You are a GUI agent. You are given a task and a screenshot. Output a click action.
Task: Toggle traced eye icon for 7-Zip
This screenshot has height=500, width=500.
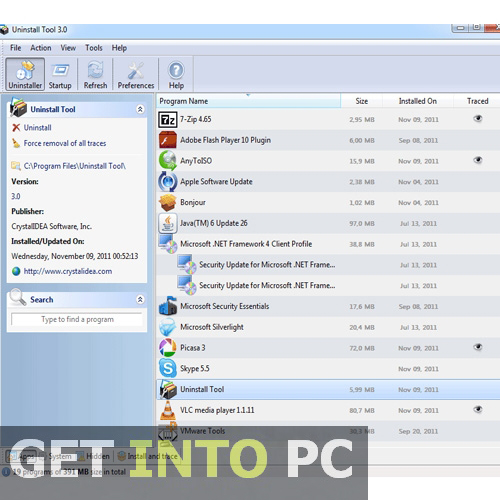coord(478,119)
